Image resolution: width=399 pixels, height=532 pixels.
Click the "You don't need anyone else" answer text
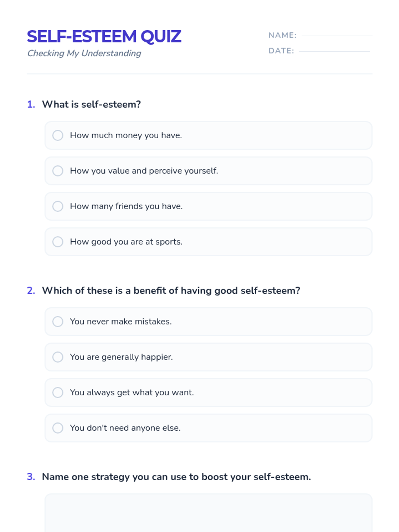pos(125,428)
